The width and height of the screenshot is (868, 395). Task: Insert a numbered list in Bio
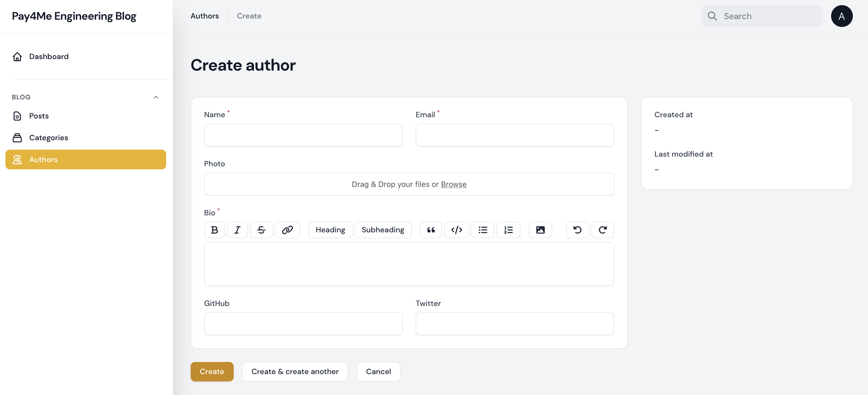coord(508,230)
